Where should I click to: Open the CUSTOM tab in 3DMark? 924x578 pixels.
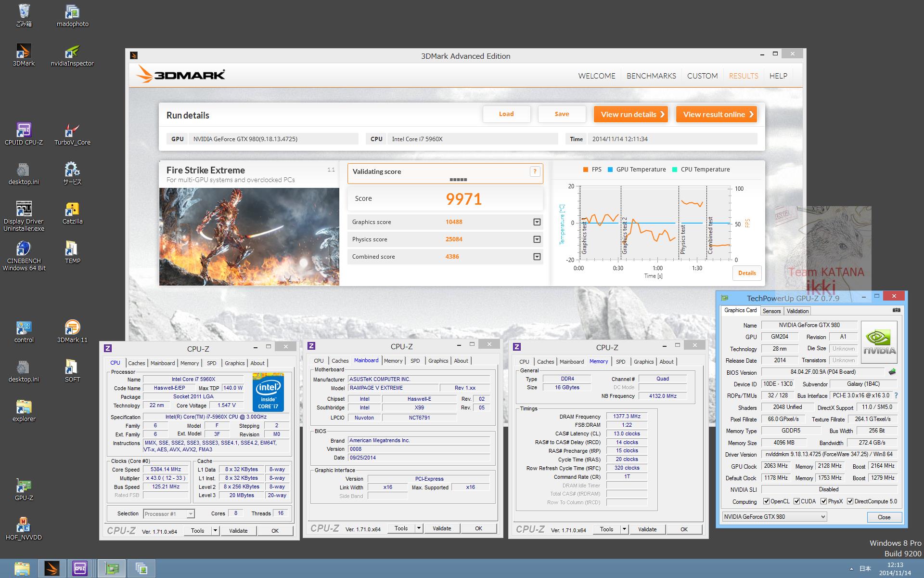coord(702,76)
